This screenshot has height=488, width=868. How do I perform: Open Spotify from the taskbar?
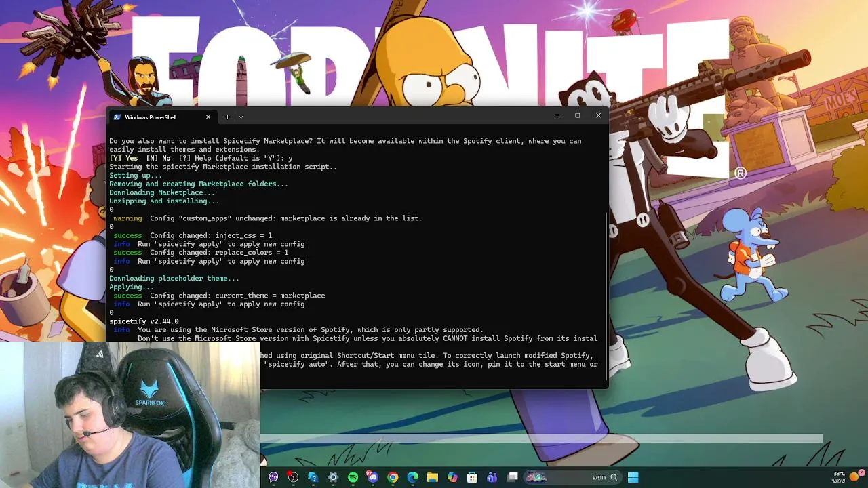click(x=353, y=477)
